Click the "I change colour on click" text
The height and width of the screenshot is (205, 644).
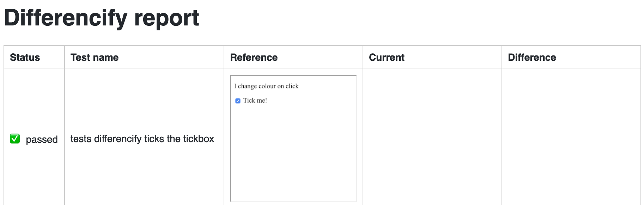coord(266,86)
